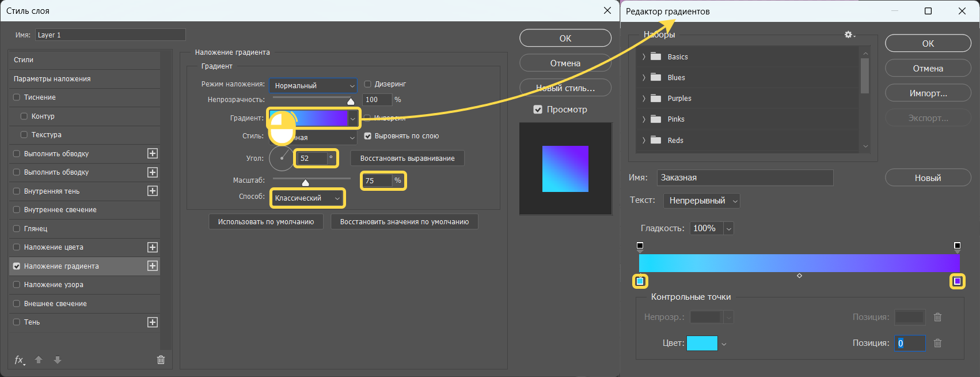Click the Новый стиль button

tap(565, 88)
